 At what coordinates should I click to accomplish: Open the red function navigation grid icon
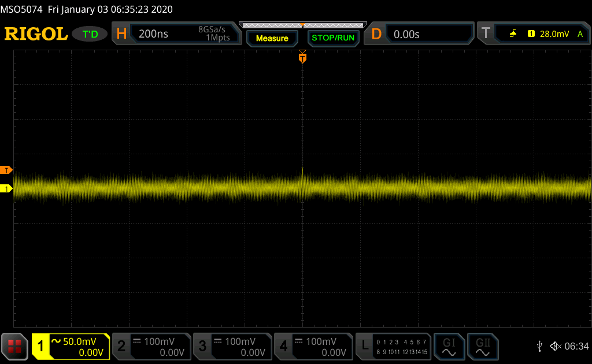(14, 346)
